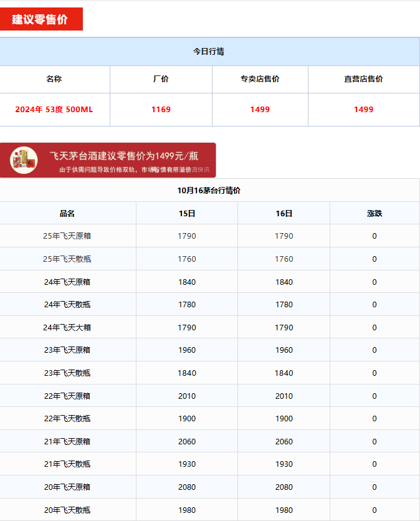
Task: Select the 21年飞天原箱 row name
Action: 67,442
